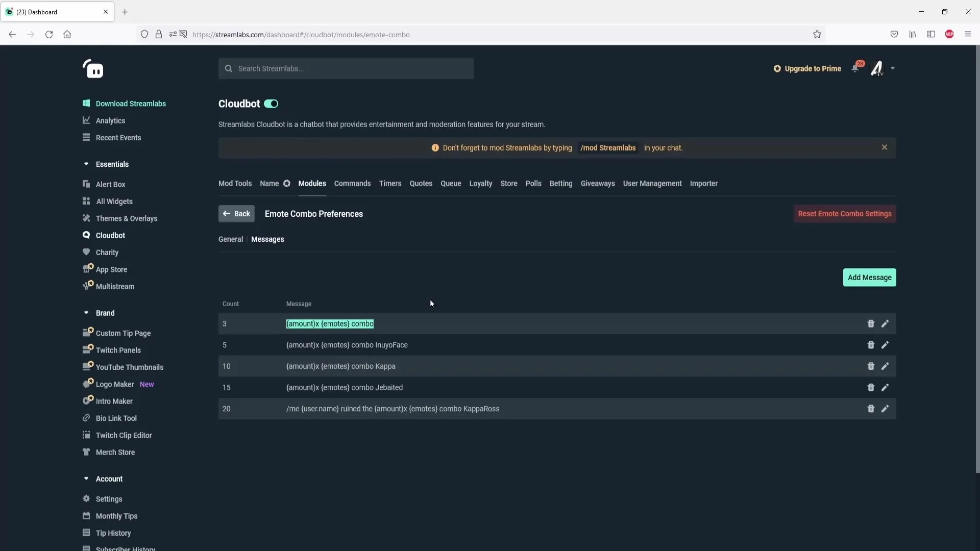Open Tip History in sidebar
Image resolution: width=980 pixels, height=551 pixels.
[113, 533]
